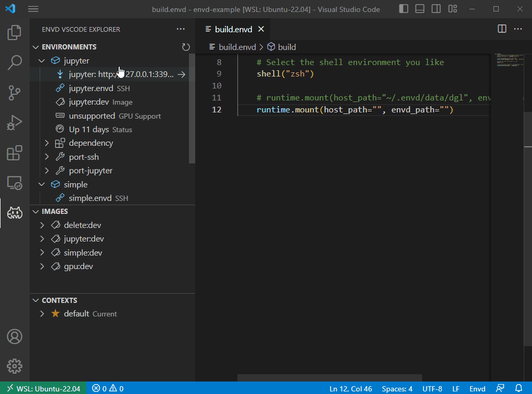
Task: Click the arrow to open the jupyter URL
Action: 182,74
